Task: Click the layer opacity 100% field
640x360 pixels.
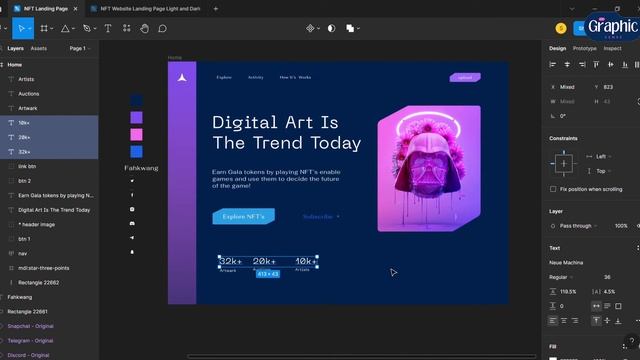Action: point(621,226)
